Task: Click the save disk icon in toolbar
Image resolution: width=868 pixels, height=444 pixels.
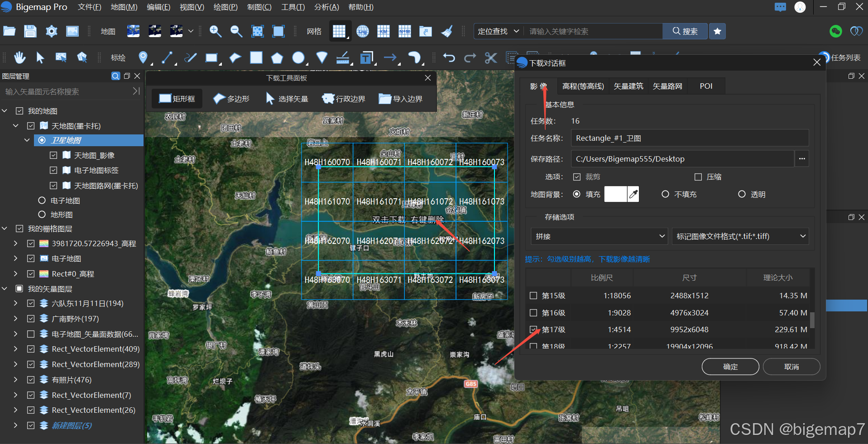Action: (x=30, y=31)
